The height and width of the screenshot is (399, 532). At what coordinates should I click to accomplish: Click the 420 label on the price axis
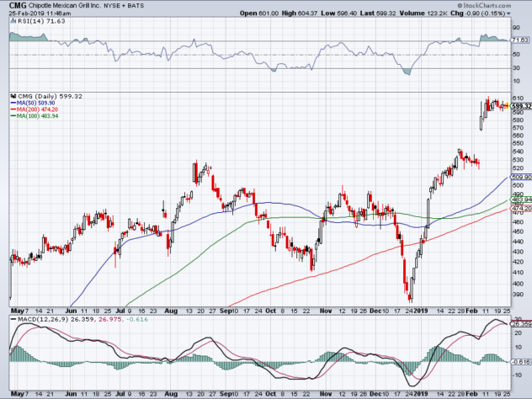coord(518,262)
